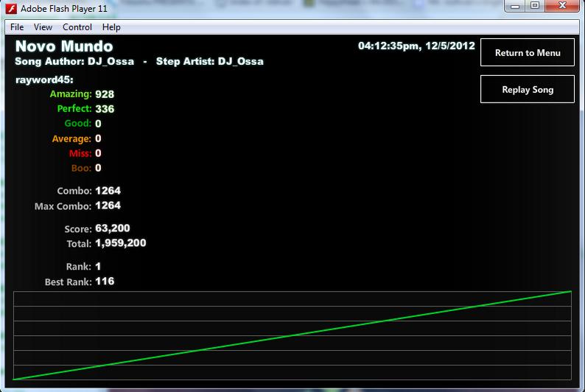Open the File menu
This screenshot has width=585, height=392.
[17, 27]
